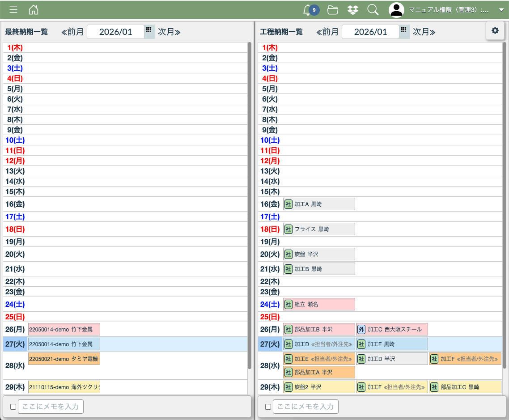This screenshot has height=420, width=509.
Task: Click the search magnifier icon
Action: click(373, 10)
